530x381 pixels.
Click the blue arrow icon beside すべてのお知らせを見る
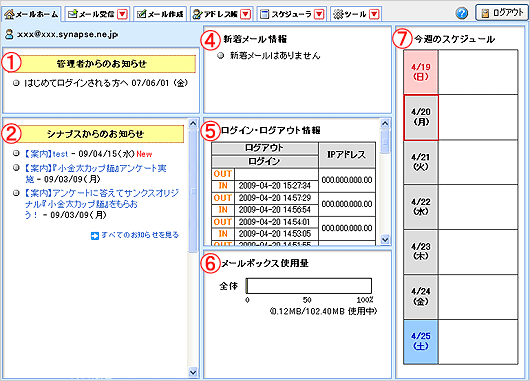[95, 236]
